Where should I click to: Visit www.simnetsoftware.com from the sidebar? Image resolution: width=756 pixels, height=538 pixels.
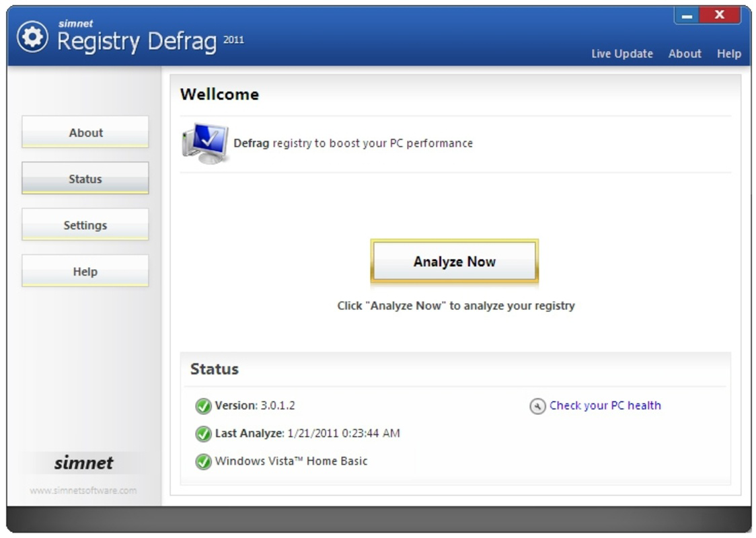tap(82, 490)
